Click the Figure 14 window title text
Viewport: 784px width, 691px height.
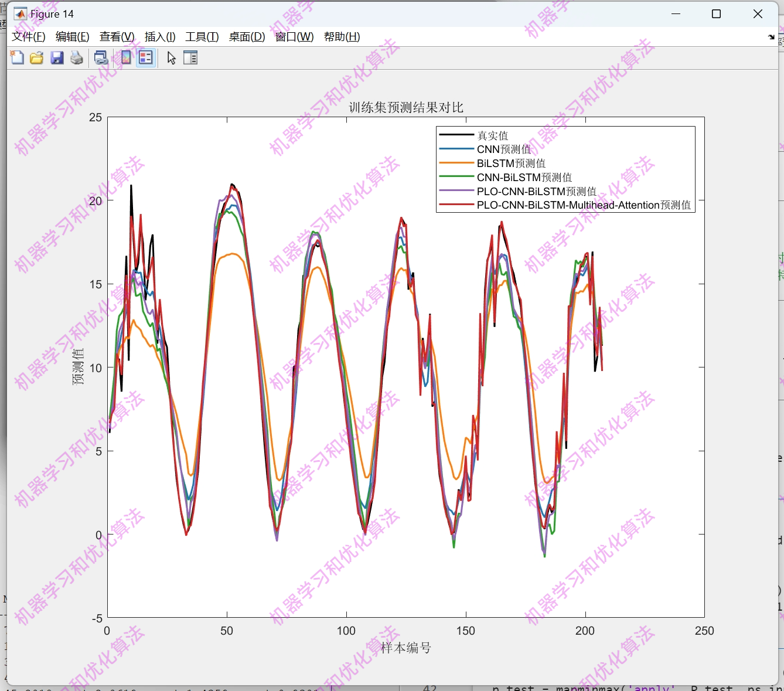[52, 14]
